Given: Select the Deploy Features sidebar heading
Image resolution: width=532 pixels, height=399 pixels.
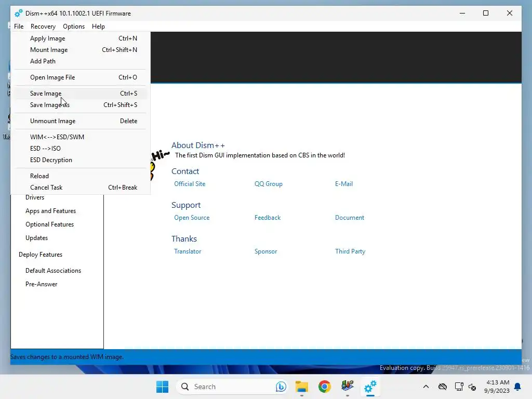Looking at the screenshot, I should click(41, 255).
